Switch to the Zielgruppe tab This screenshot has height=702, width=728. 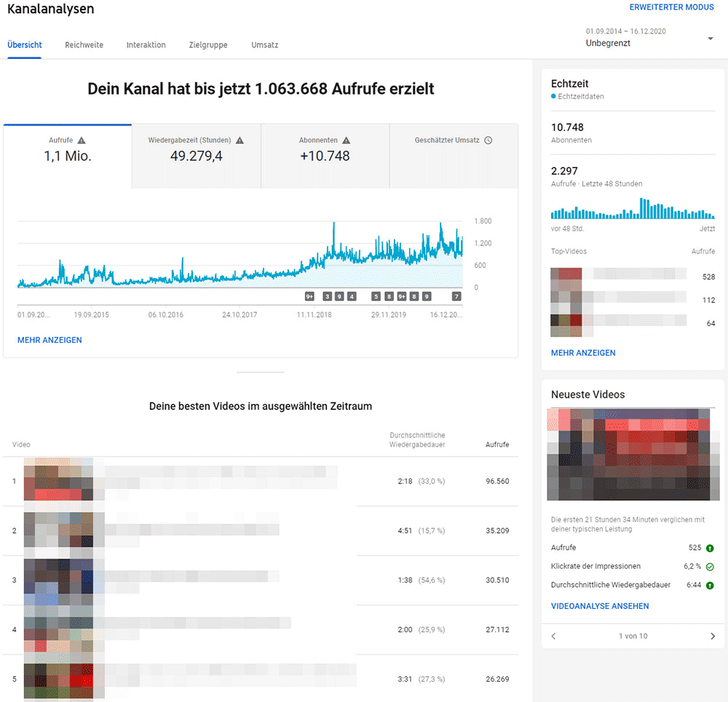coord(208,44)
